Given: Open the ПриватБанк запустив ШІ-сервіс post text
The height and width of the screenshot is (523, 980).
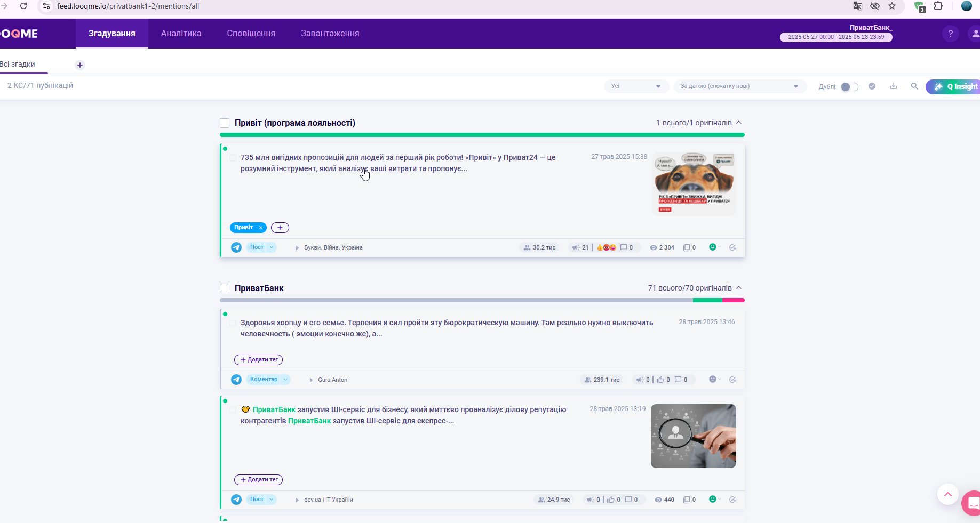Looking at the screenshot, I should coord(403,415).
